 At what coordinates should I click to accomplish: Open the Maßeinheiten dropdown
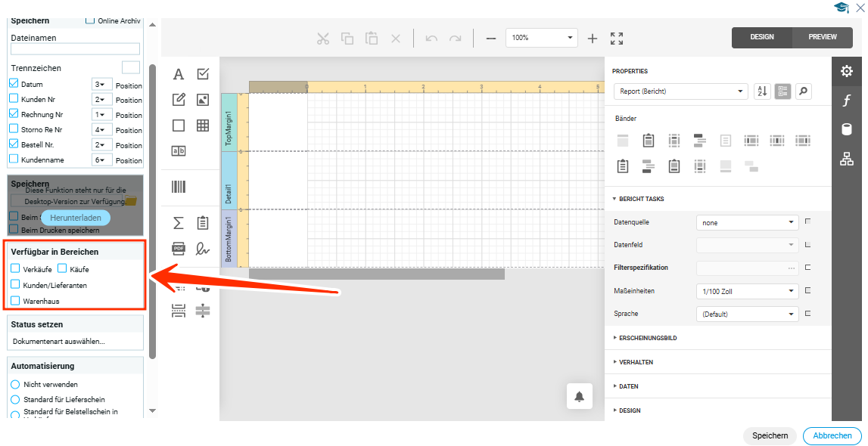point(747,291)
